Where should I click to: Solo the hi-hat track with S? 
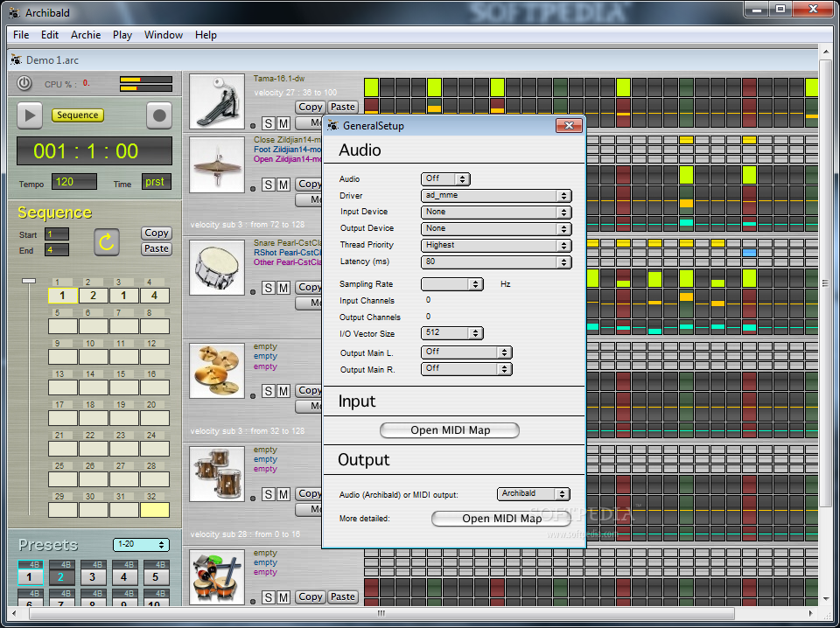click(269, 185)
